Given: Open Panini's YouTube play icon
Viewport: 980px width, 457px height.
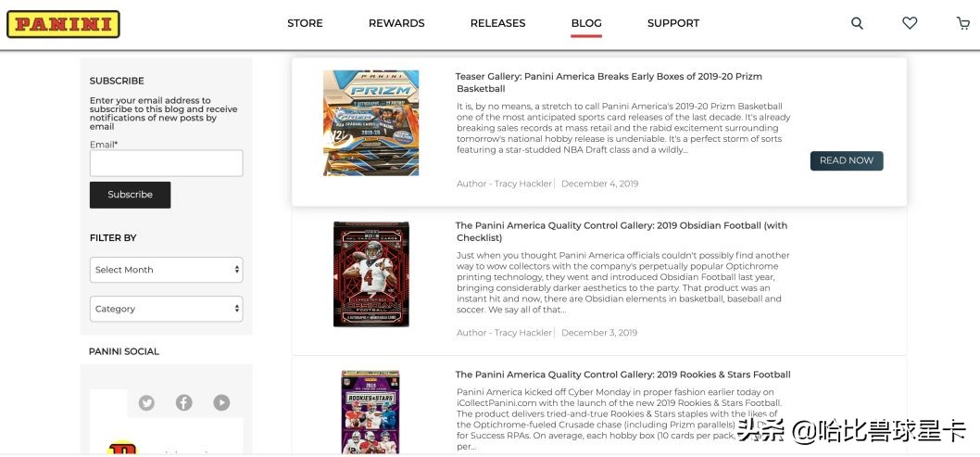Looking at the screenshot, I should [x=221, y=402].
